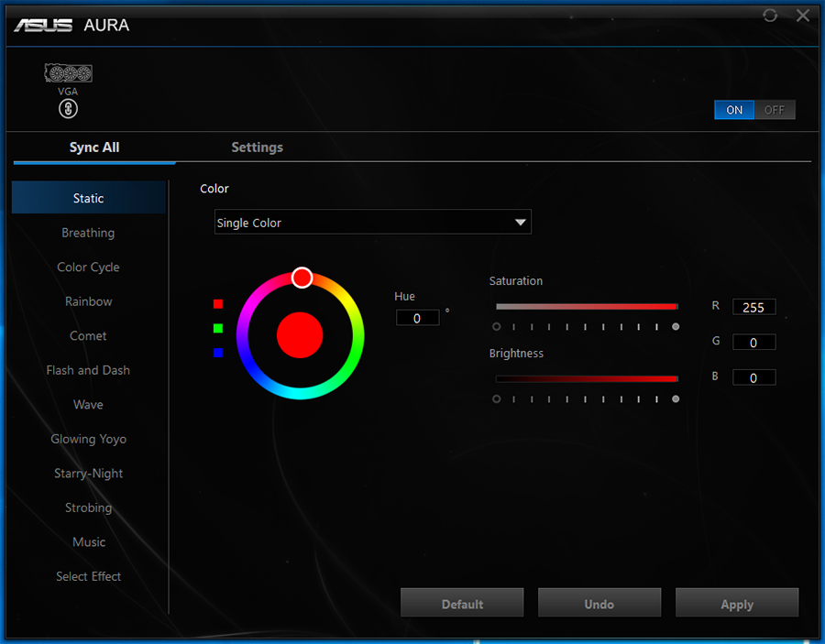
Task: Click the Hue label
Action: coord(404,296)
